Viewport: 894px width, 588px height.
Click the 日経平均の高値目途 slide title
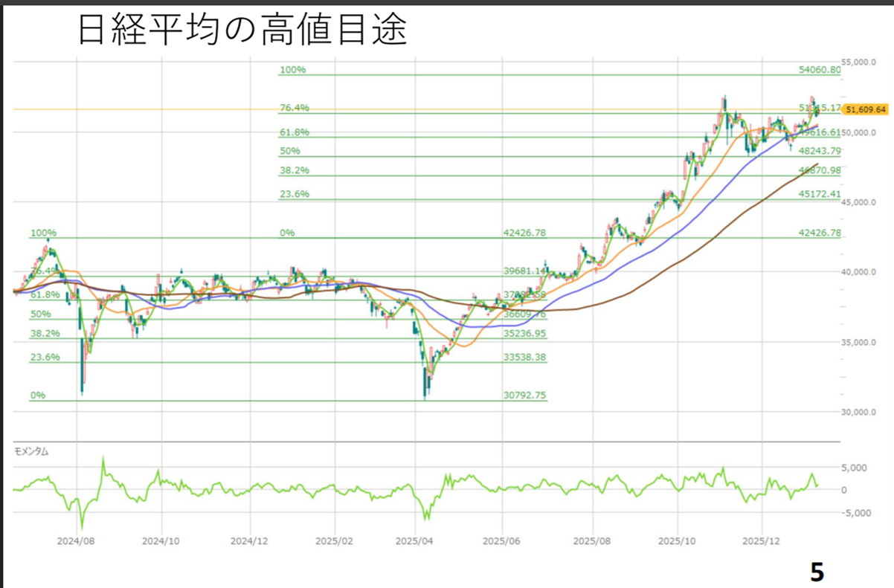[242, 30]
